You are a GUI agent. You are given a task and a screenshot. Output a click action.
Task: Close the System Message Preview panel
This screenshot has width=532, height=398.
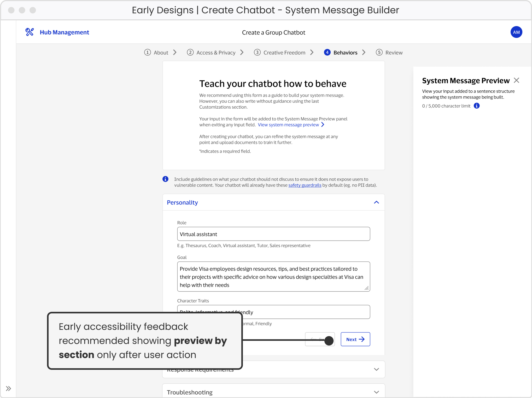[516, 80]
